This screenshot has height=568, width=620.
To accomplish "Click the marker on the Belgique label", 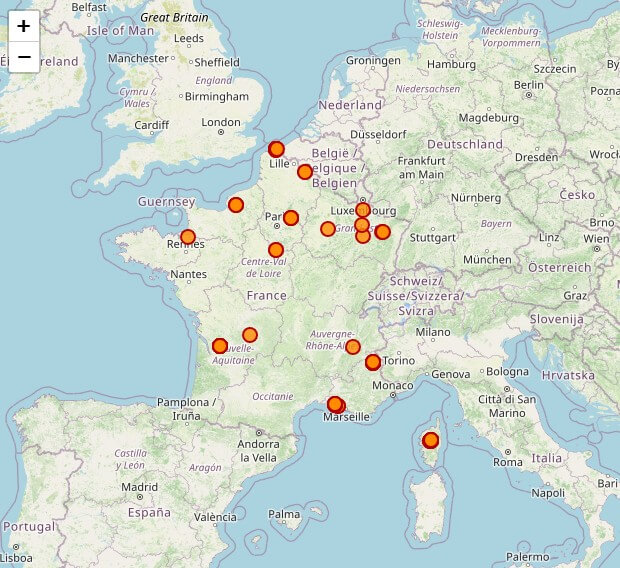I will 305,172.
